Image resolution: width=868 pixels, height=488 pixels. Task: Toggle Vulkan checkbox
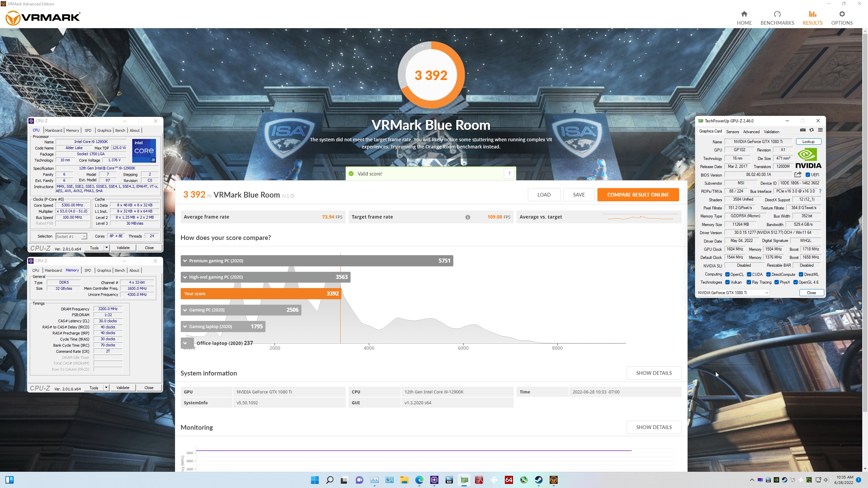coord(727,282)
